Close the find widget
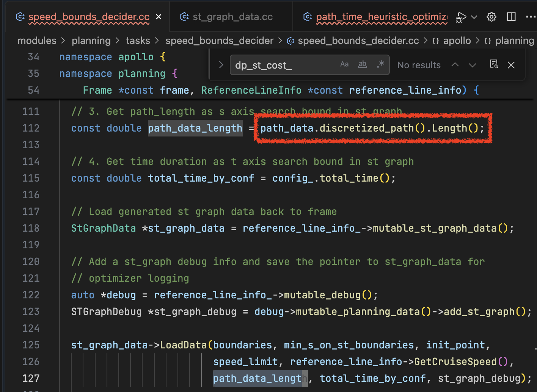 click(511, 65)
